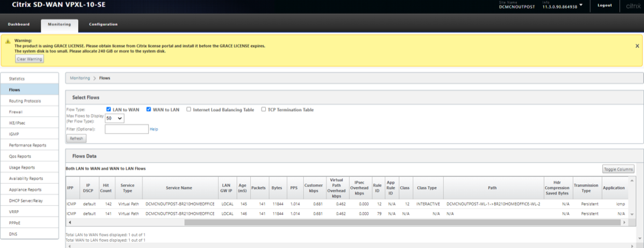Select the Monitoring tab
The image size is (644, 248).
(59, 25)
